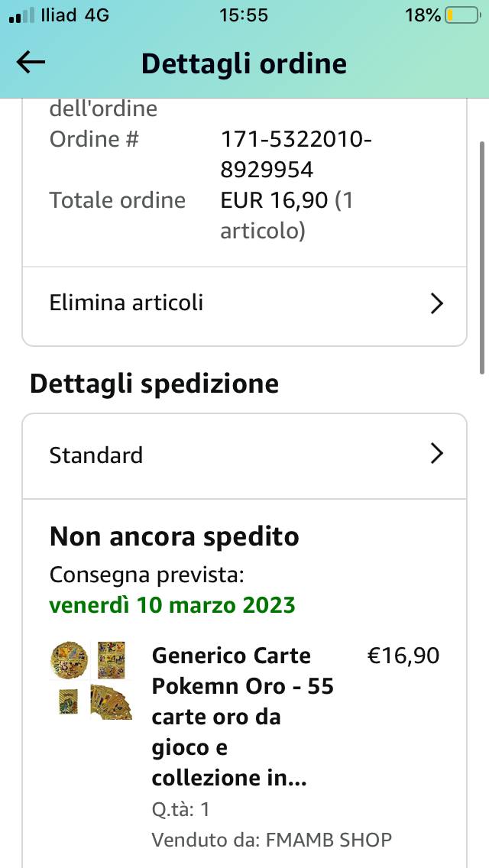Viewport: 489px width, 868px height.
Task: Click the chevron beside Elimina articoli
Action: tap(436, 303)
